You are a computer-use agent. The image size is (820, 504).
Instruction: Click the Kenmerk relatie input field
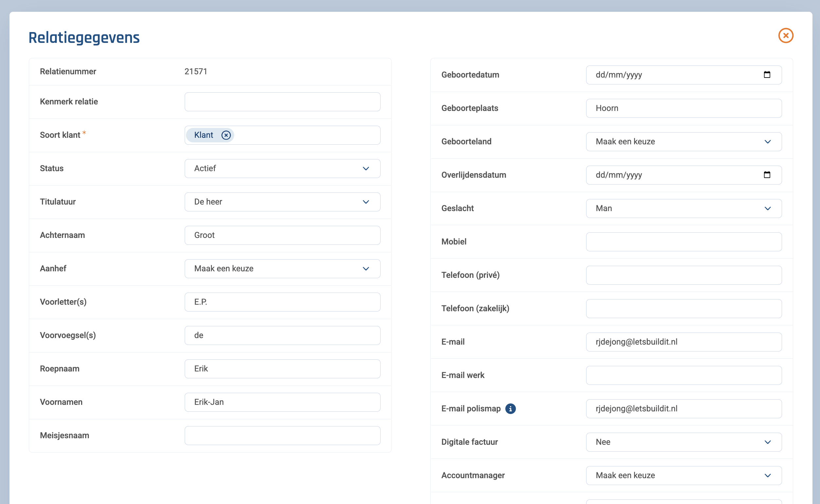click(282, 102)
